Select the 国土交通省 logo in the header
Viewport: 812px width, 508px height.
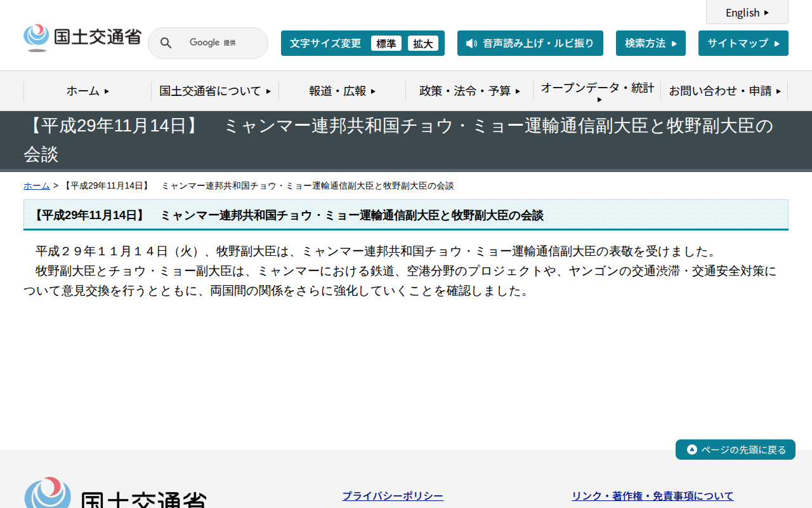82,36
